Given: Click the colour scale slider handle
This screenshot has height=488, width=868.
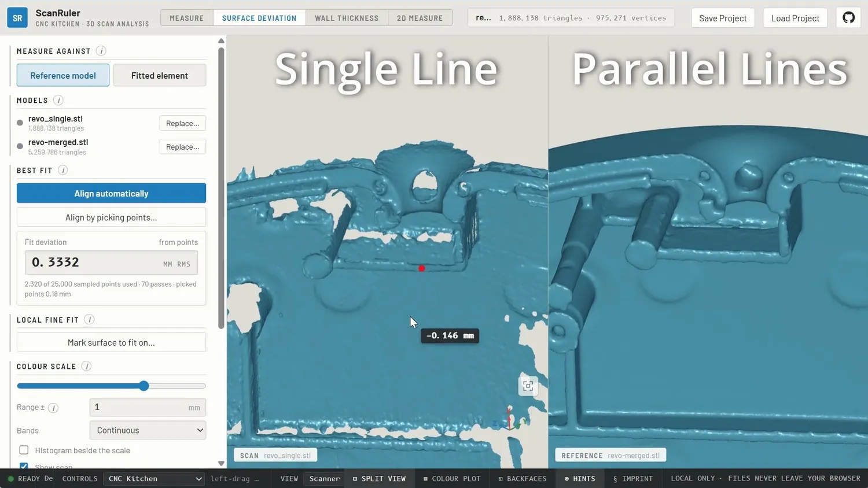Looking at the screenshot, I should 144,386.
